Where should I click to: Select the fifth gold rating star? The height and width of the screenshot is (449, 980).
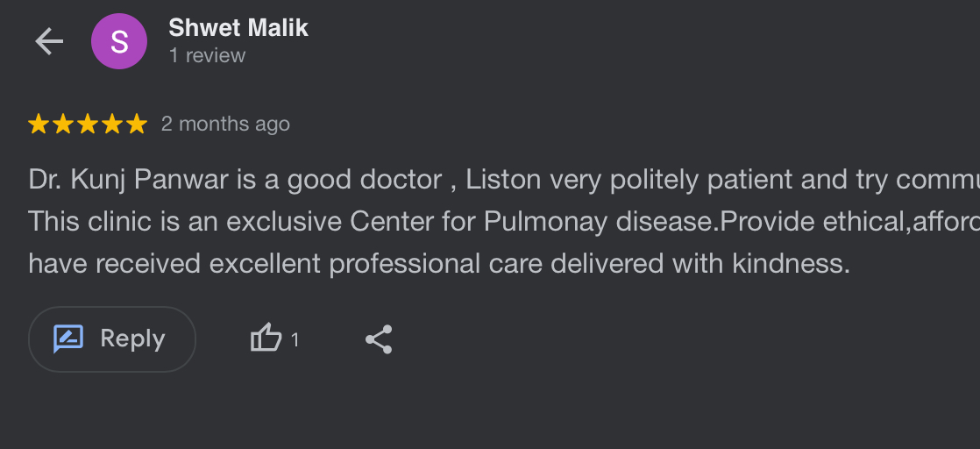pyautogui.click(x=137, y=124)
